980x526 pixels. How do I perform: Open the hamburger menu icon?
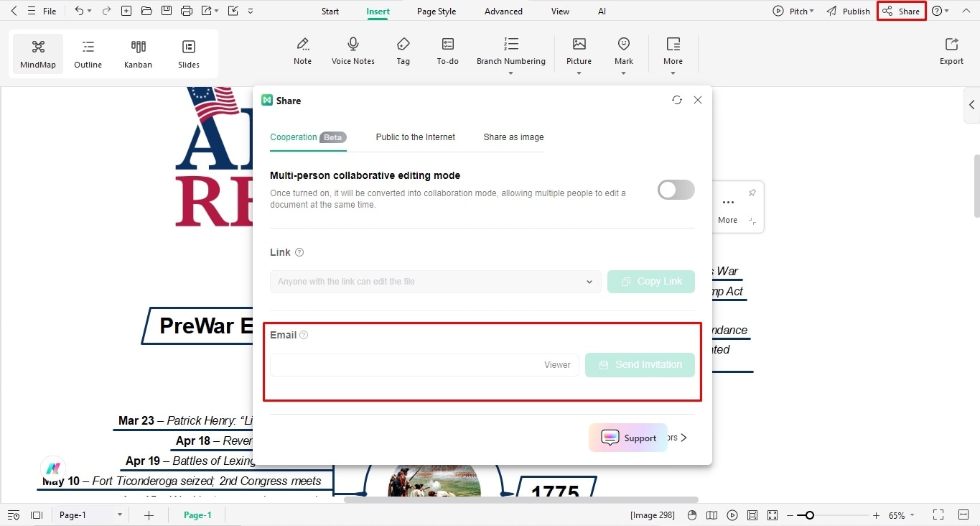click(x=32, y=11)
